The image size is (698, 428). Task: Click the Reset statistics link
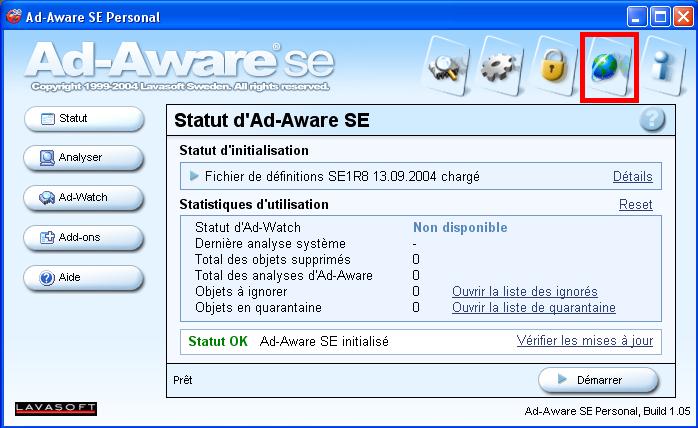pyautogui.click(x=635, y=205)
